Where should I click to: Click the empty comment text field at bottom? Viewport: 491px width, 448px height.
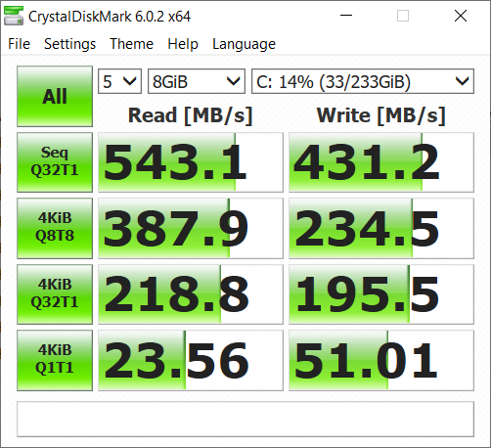click(x=245, y=419)
